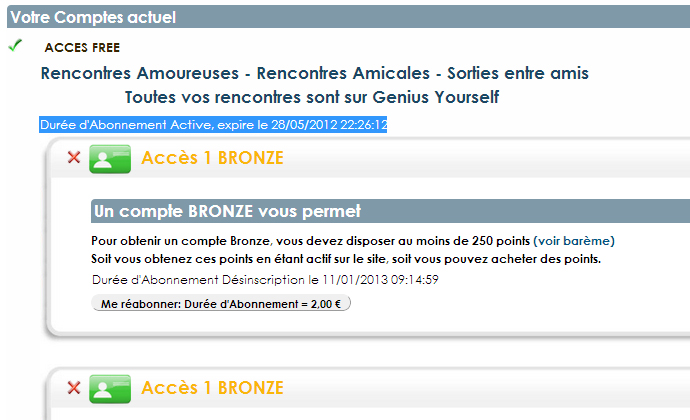690x420 pixels.
Task: Click the red X in the lower Bronze panel
Action: (74, 387)
